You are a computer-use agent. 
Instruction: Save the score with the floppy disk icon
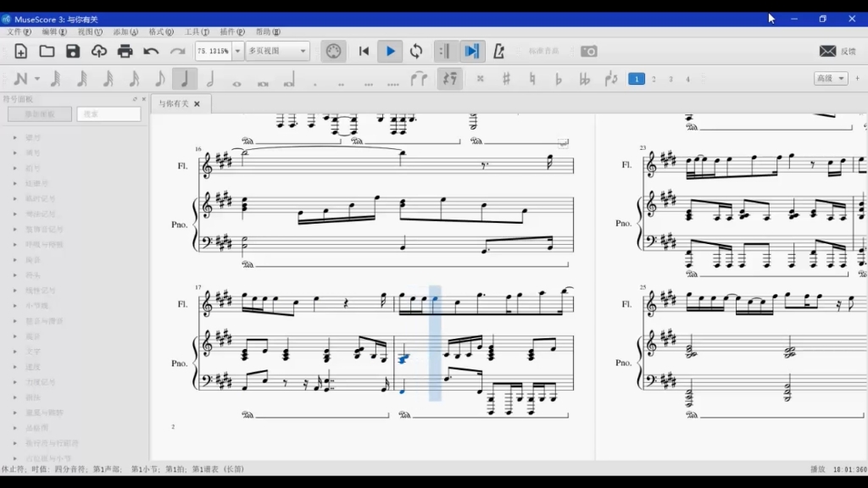point(73,52)
